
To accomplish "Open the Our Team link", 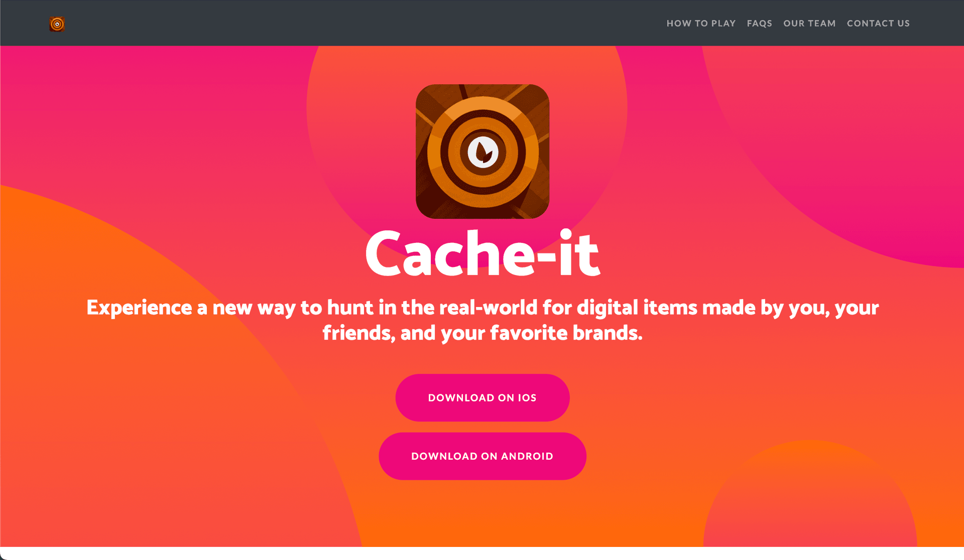I will [x=809, y=24].
